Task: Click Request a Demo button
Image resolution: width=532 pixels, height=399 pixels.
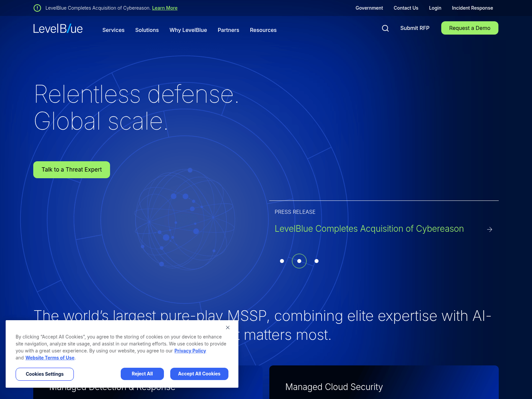Action: tap(469, 28)
